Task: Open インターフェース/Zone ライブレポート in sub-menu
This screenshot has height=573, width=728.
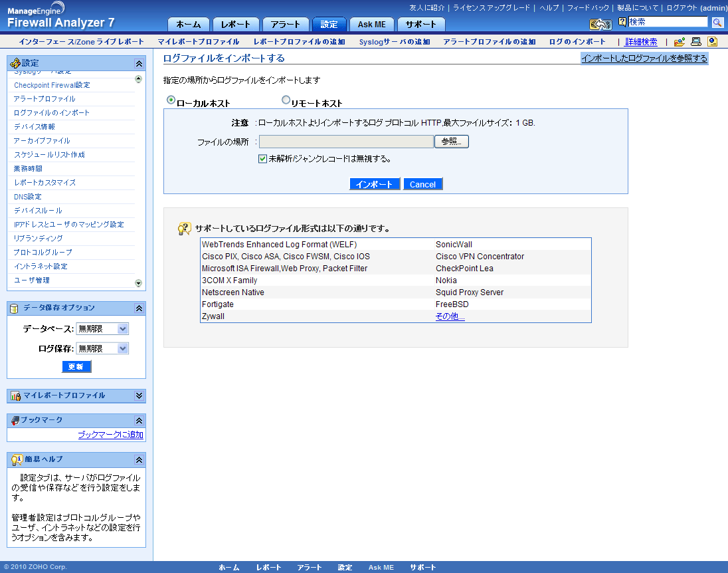Action: pos(81,42)
